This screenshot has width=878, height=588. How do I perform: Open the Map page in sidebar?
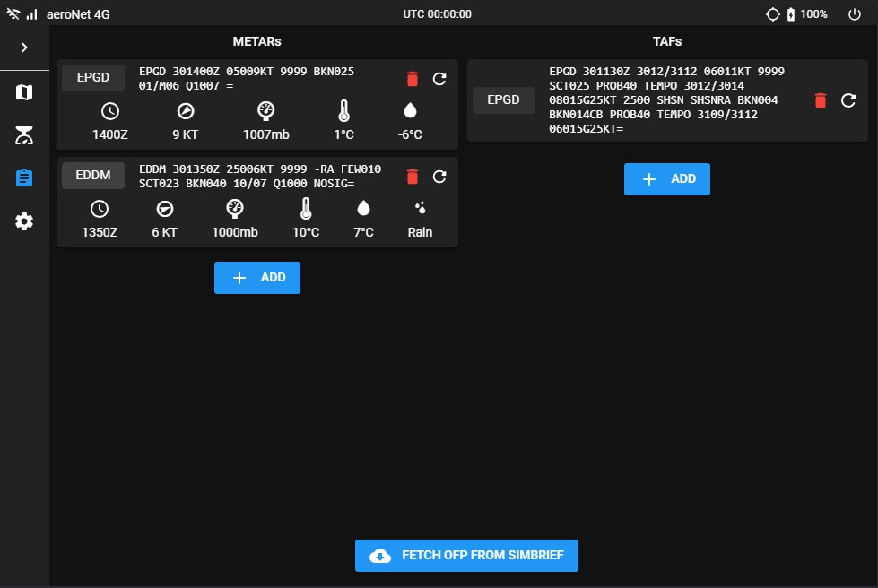(x=24, y=92)
